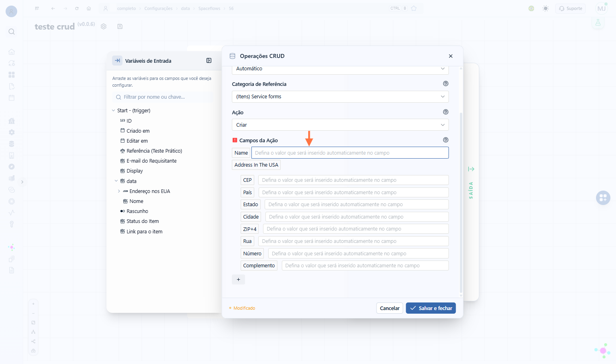Go back with the left arrow icon
Image resolution: width=616 pixels, height=364 pixels.
(53, 8)
